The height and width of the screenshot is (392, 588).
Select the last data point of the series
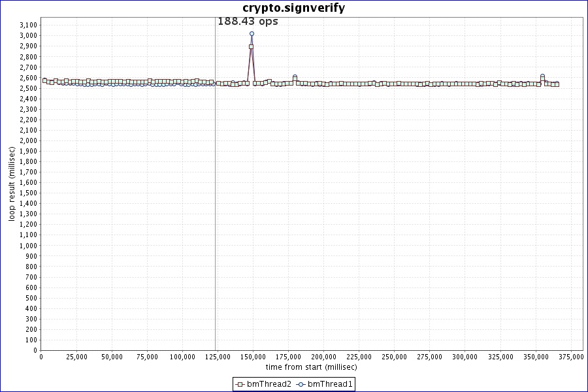pos(557,84)
